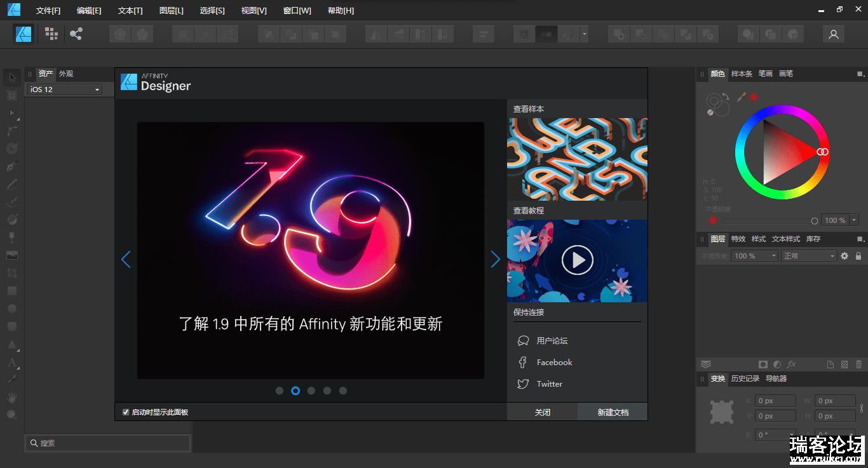Select the Move tool

[x=11, y=77]
